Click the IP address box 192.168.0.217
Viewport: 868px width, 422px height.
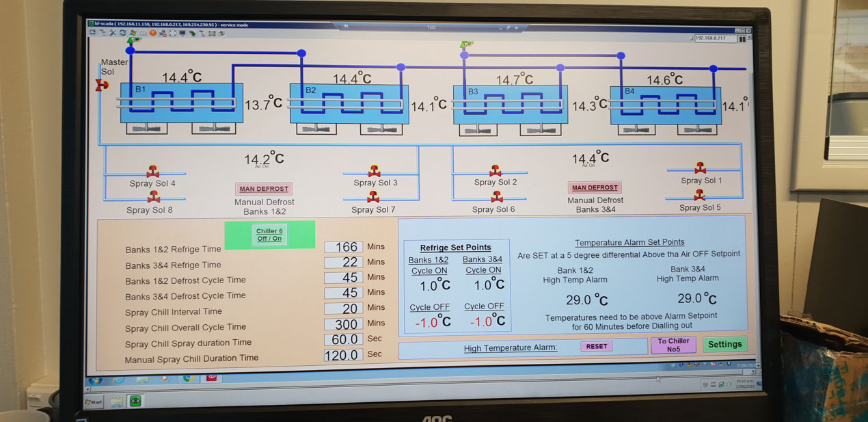[716, 39]
